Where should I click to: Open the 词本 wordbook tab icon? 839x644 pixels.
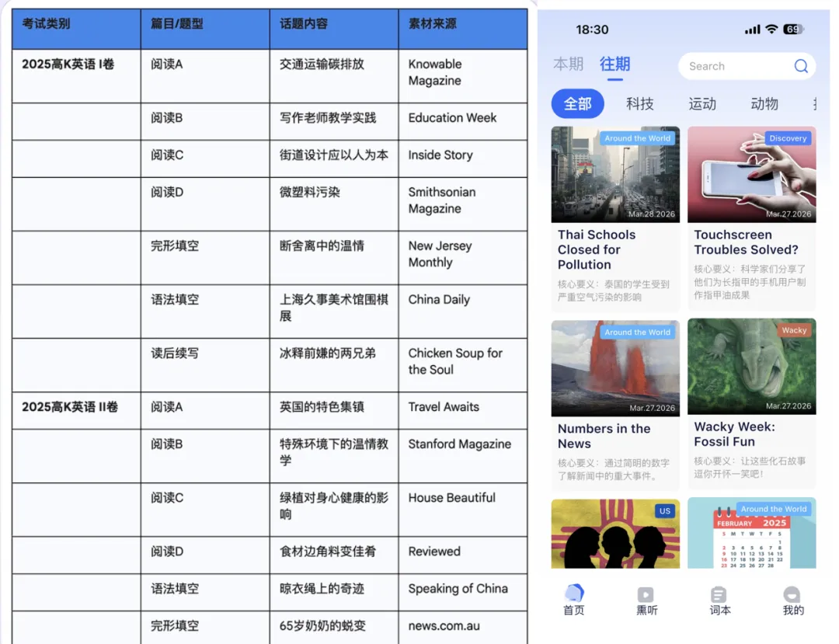[719, 594]
